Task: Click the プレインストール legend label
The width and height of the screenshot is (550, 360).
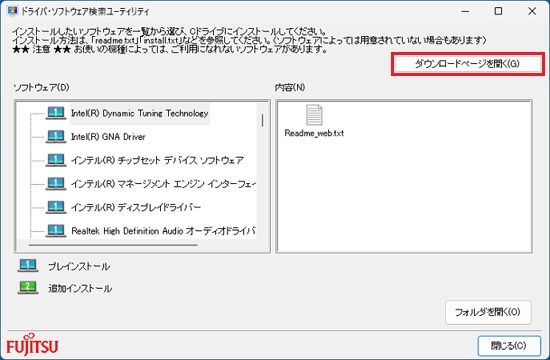Action: [x=79, y=267]
